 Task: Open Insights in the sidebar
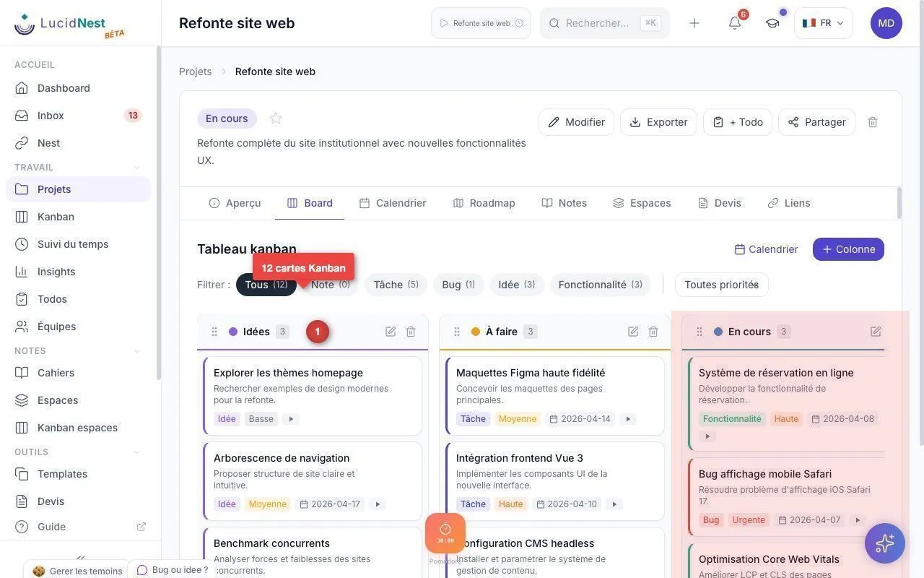tap(78, 272)
